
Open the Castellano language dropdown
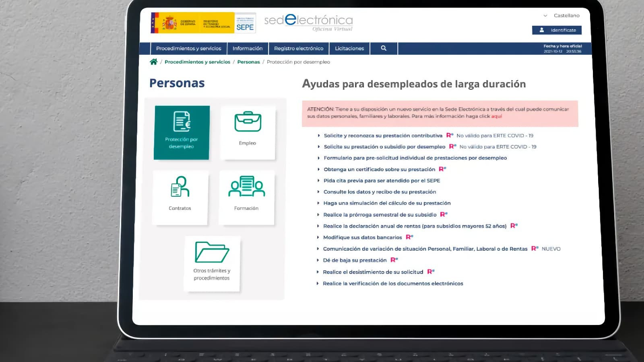561,16
